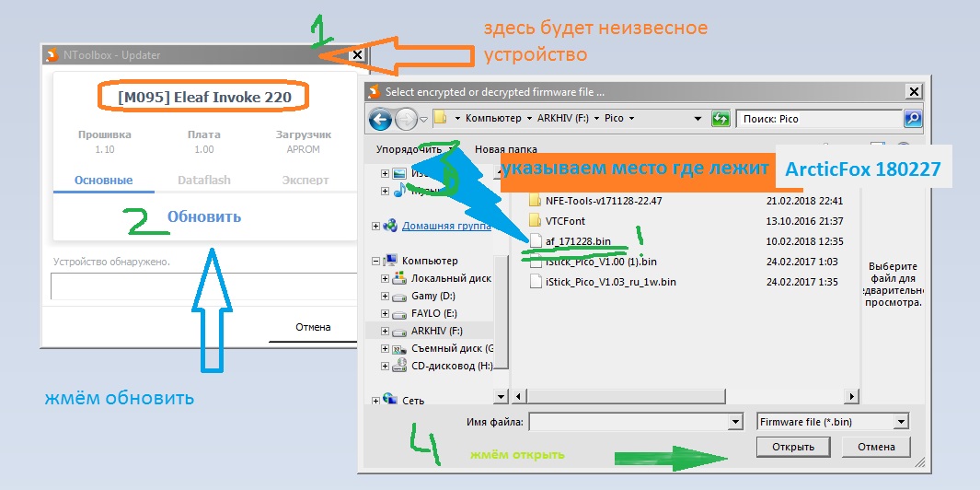Image resolution: width=980 pixels, height=490 pixels.
Task: Click the magnifier search icon
Action: point(912,118)
